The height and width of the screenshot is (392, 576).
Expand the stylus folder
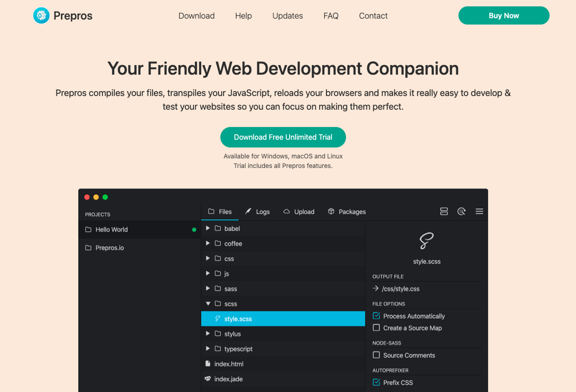tap(208, 334)
